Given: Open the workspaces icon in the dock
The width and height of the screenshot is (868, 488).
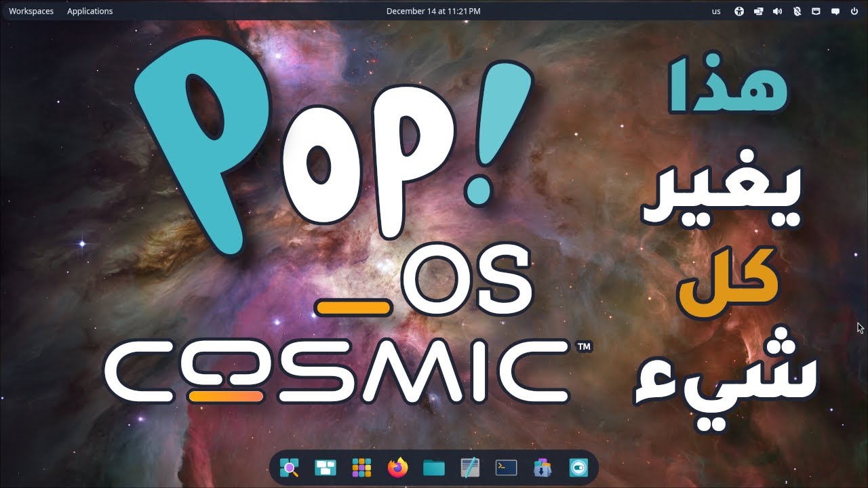Looking at the screenshot, I should [x=325, y=468].
